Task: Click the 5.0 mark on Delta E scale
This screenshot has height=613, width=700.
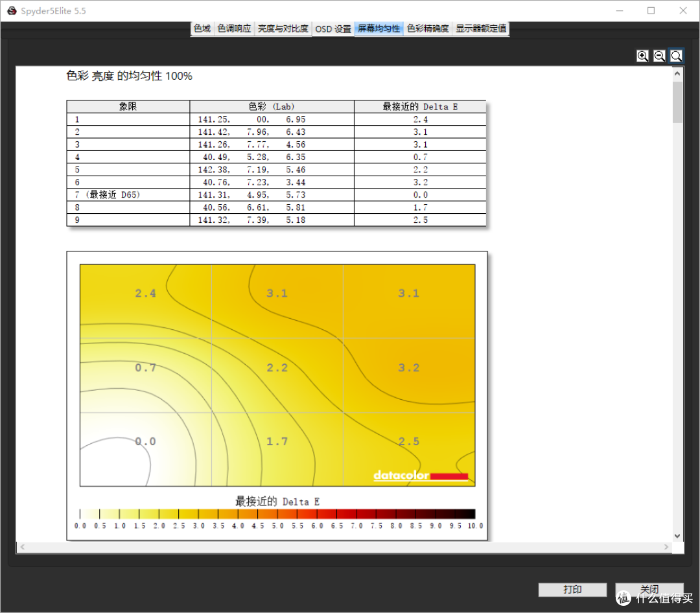Action: (x=277, y=526)
